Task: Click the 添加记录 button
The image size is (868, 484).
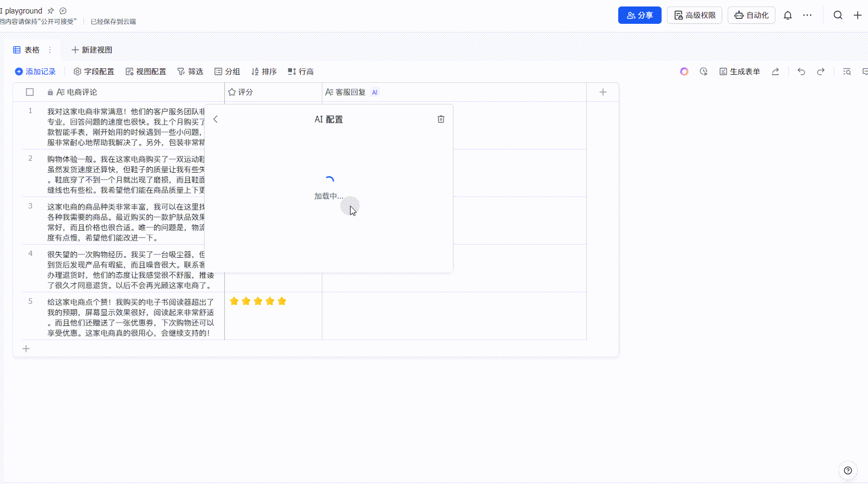Action: (35, 71)
